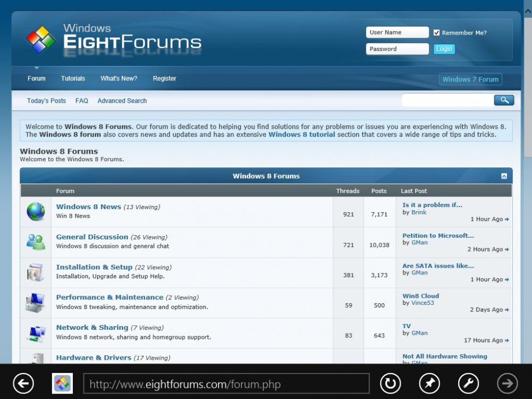Click the Last Post column header

[414, 191]
